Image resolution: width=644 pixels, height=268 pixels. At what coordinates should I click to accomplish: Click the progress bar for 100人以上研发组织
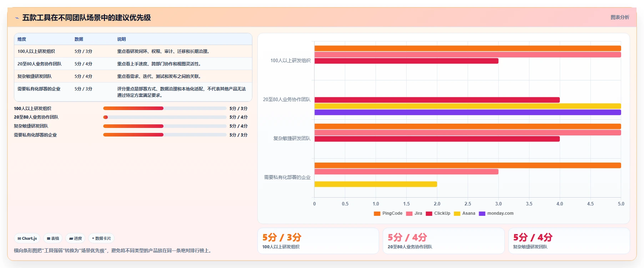(165, 108)
